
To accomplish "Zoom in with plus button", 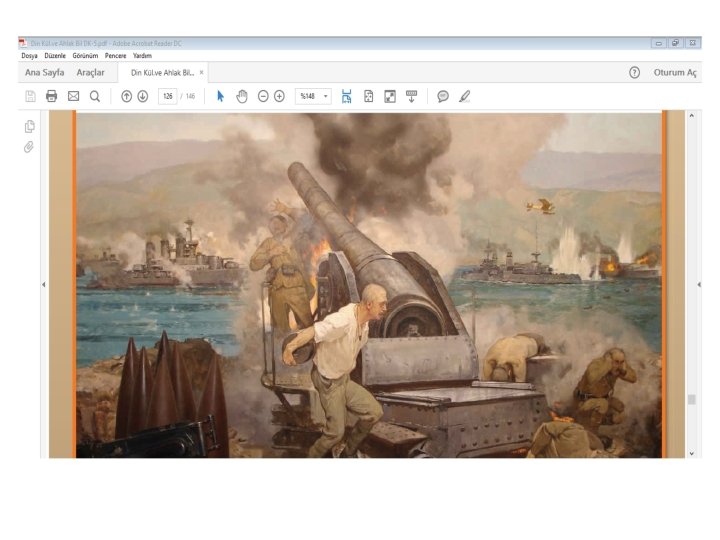I will tap(279, 96).
